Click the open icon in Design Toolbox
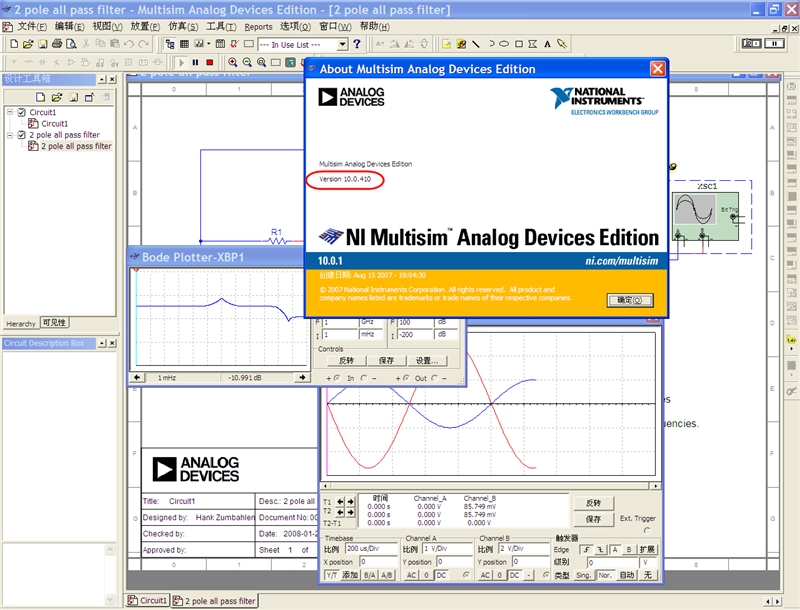 pyautogui.click(x=57, y=97)
